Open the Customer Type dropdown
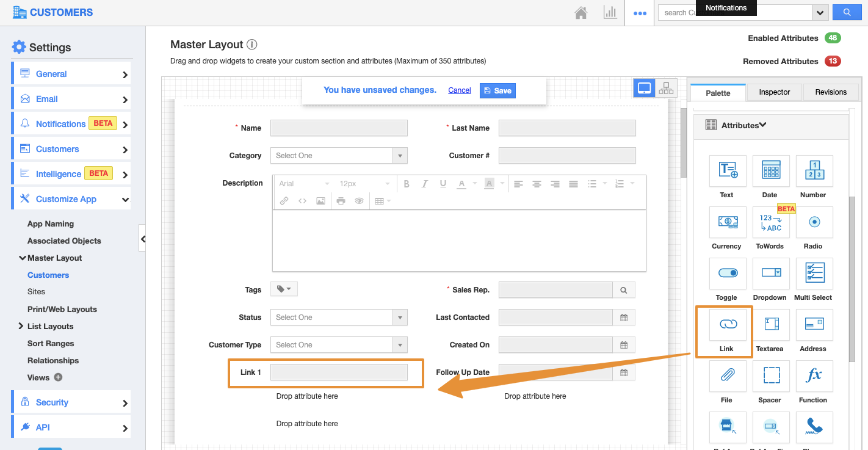868x450 pixels. coord(339,345)
